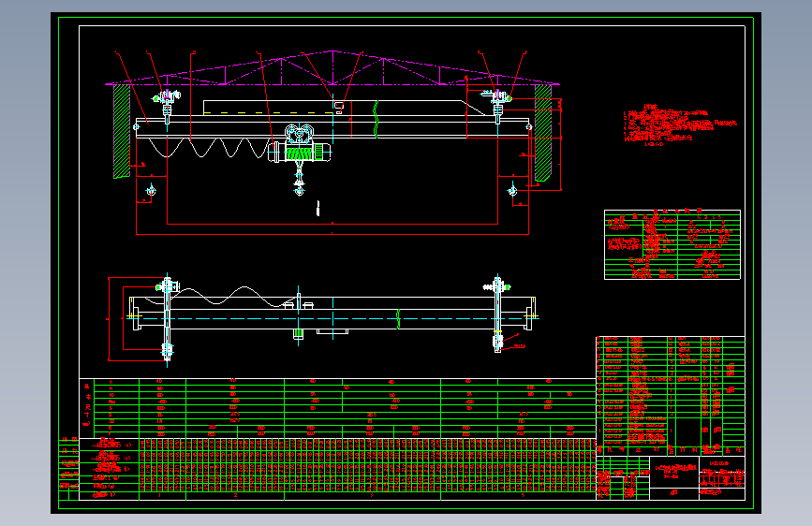Select the left end carriage wheel assembly in elevation
The image size is (812, 526).
[x=166, y=105]
